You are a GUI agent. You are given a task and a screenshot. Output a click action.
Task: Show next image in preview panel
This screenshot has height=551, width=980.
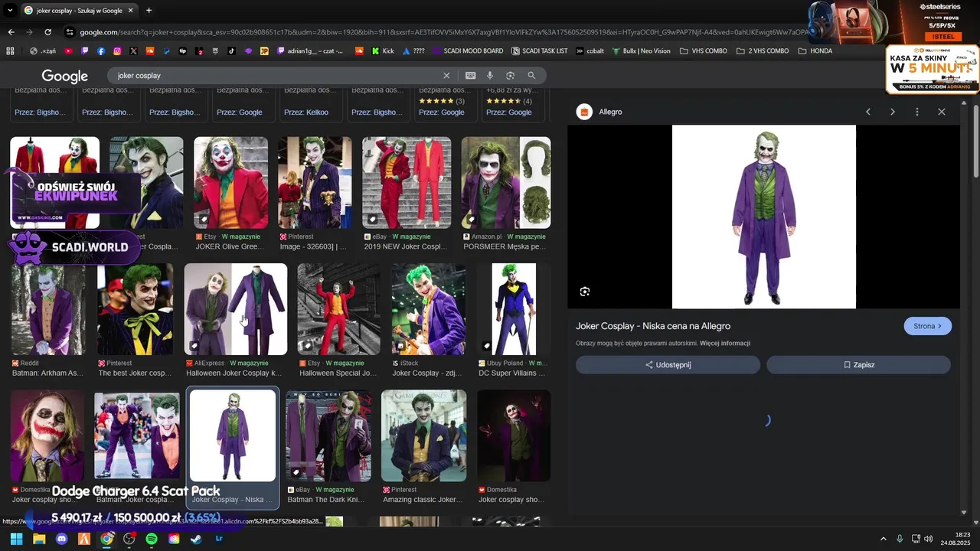(x=892, y=112)
